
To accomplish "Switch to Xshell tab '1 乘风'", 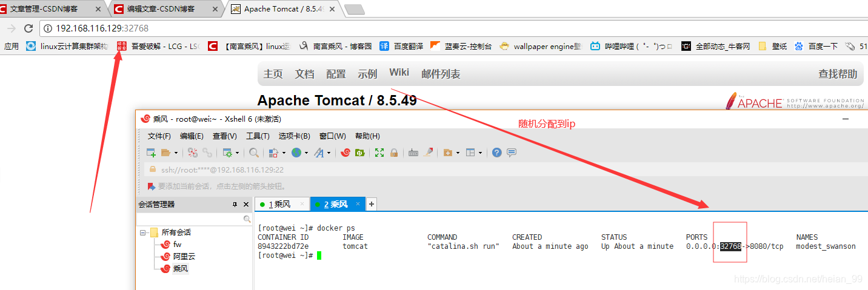I will click(279, 204).
